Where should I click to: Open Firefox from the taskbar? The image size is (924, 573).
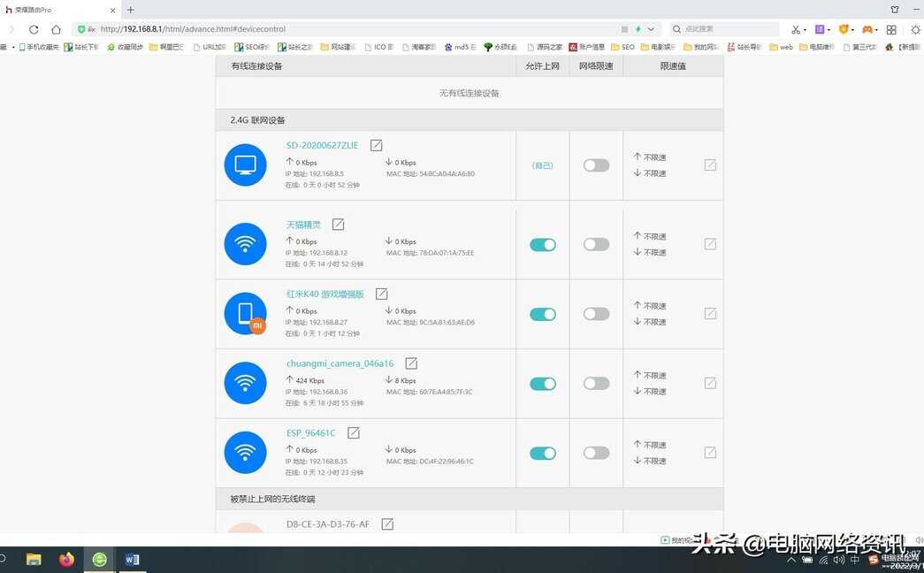pyautogui.click(x=66, y=559)
